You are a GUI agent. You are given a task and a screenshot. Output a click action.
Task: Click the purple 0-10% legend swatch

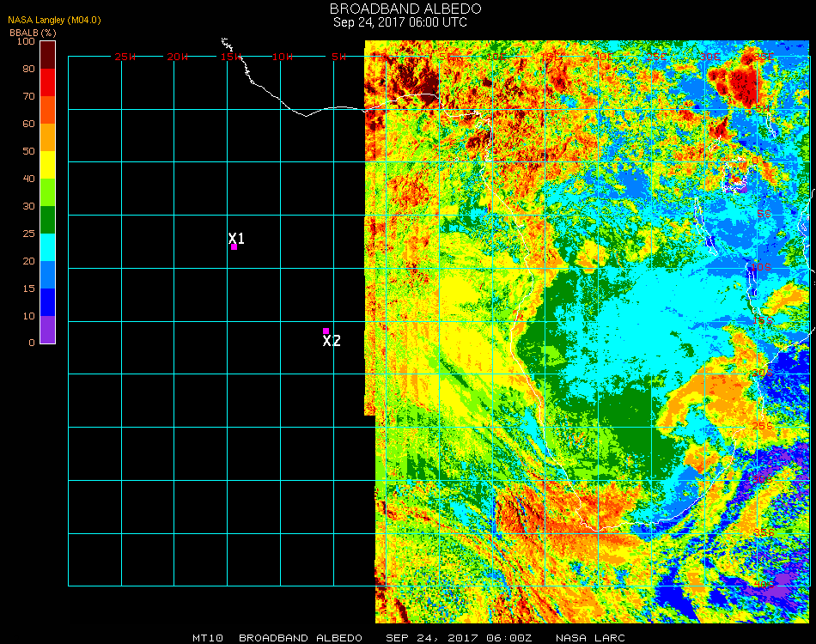click(48, 330)
